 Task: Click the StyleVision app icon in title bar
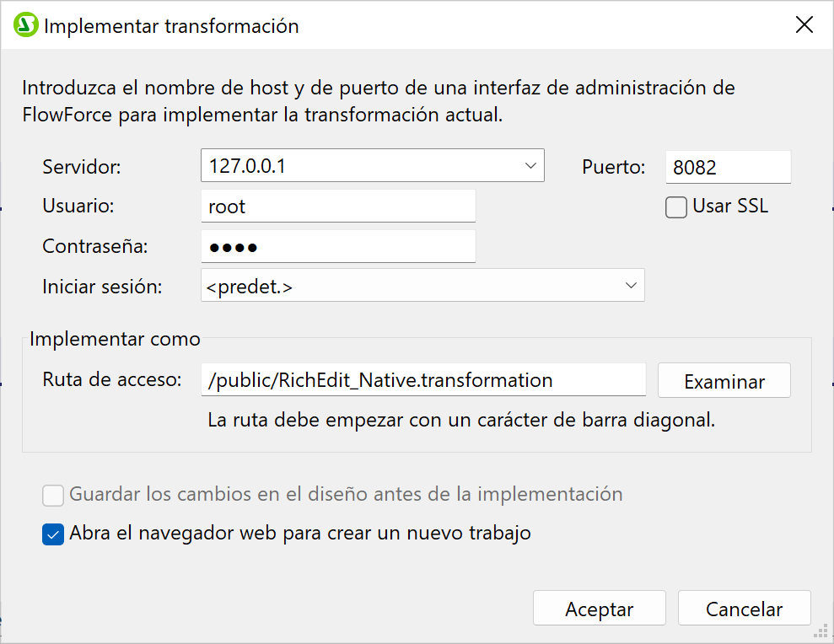26,25
